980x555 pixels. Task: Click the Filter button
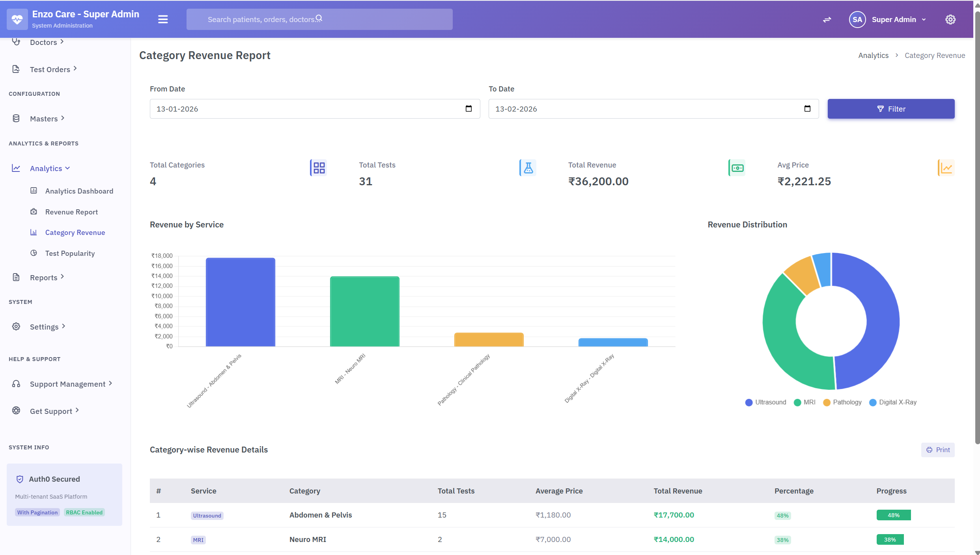click(x=891, y=108)
